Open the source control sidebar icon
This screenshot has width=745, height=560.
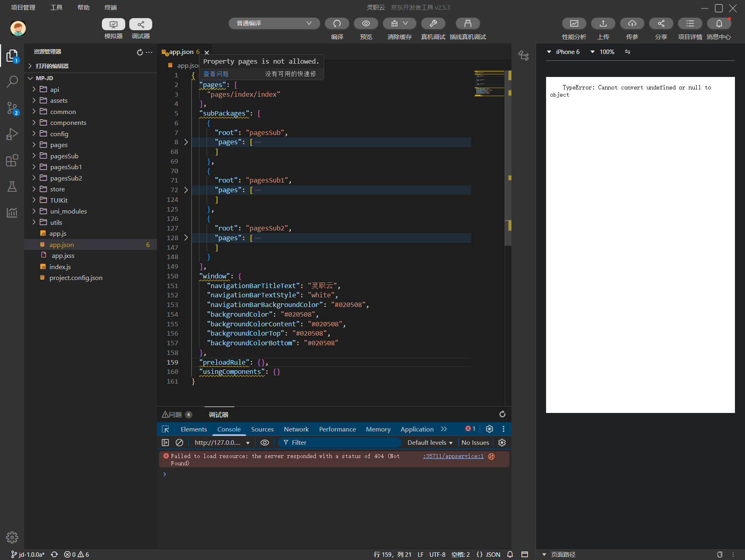coord(12,108)
